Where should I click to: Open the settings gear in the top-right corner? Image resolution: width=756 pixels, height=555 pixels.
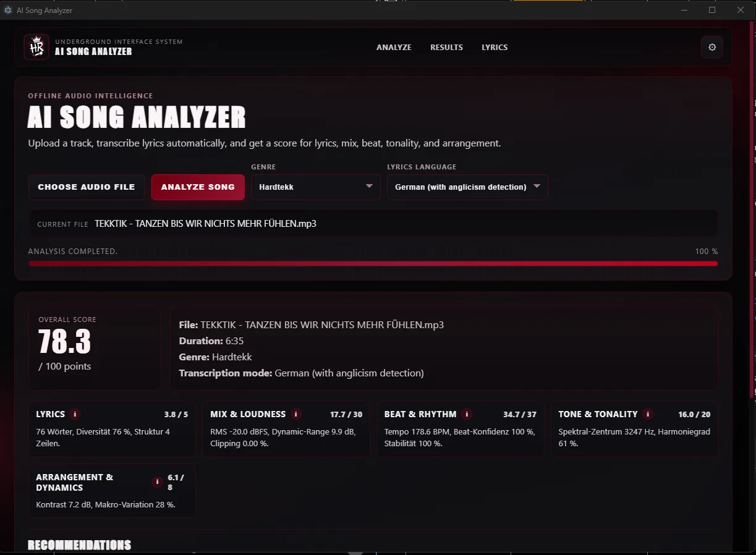click(x=711, y=47)
